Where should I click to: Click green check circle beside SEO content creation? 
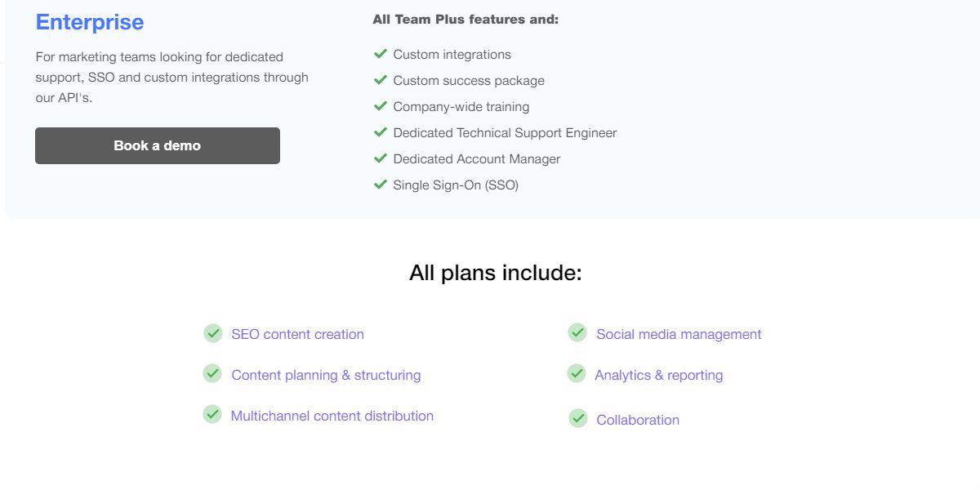213,333
